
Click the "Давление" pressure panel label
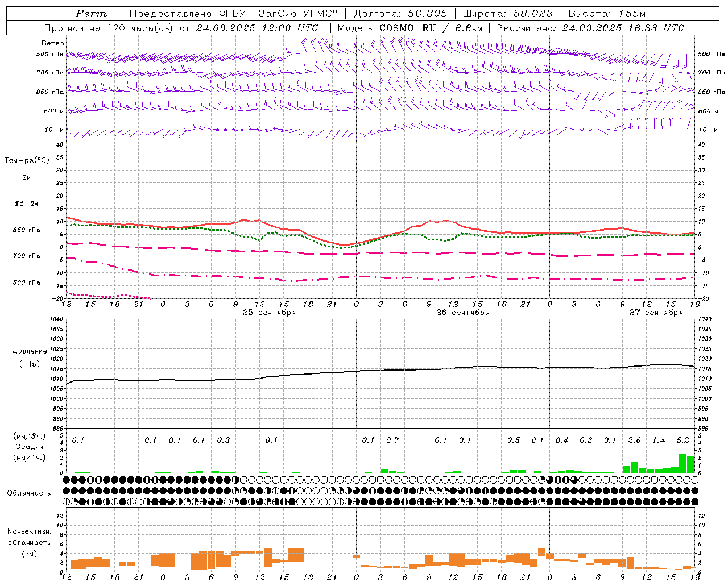click(x=30, y=351)
